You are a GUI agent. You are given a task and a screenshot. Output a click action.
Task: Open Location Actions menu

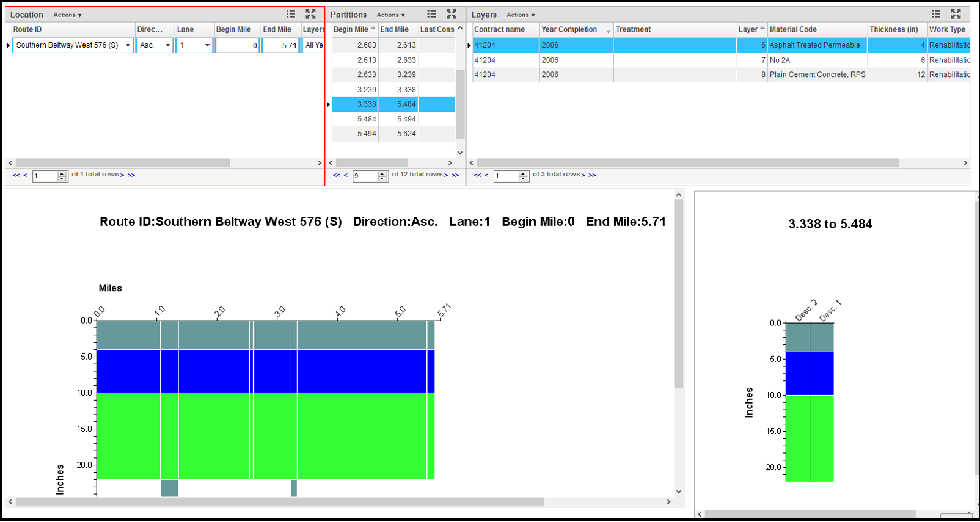67,15
